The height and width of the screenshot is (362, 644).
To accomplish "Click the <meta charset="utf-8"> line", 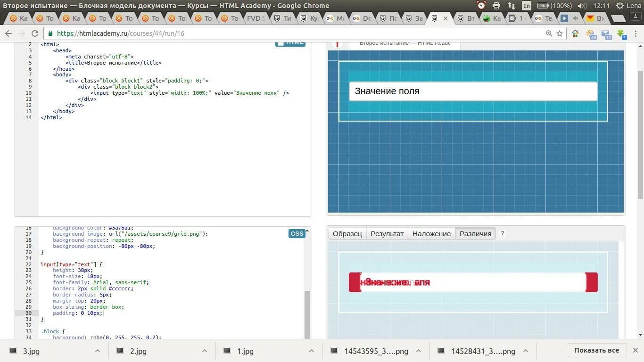I will tap(99, 57).
